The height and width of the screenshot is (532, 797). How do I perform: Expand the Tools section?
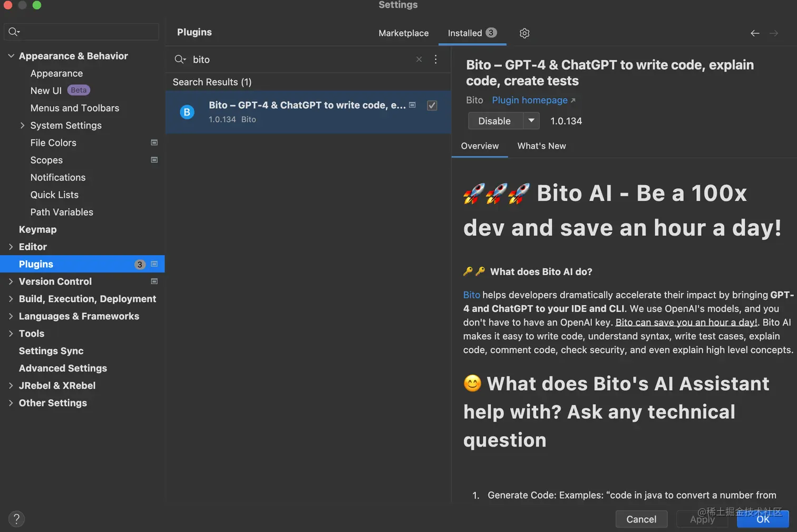pos(11,334)
